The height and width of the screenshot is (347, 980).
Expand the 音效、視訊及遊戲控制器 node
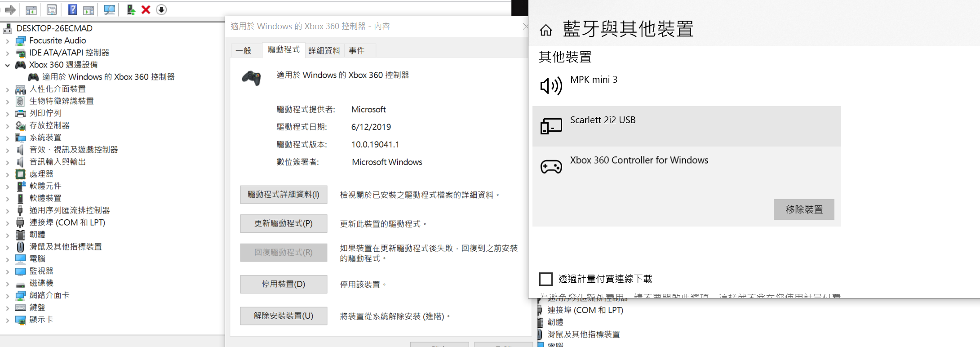click(7, 150)
